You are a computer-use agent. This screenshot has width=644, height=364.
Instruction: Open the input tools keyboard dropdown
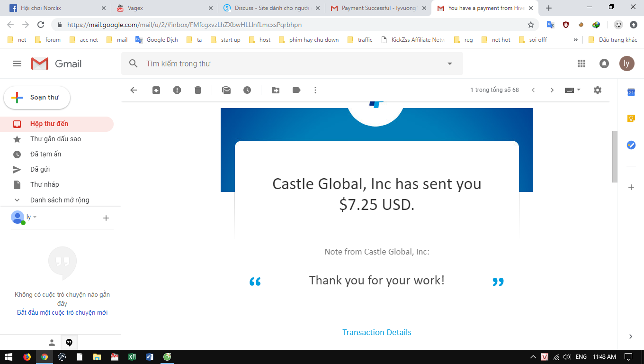[x=572, y=90]
